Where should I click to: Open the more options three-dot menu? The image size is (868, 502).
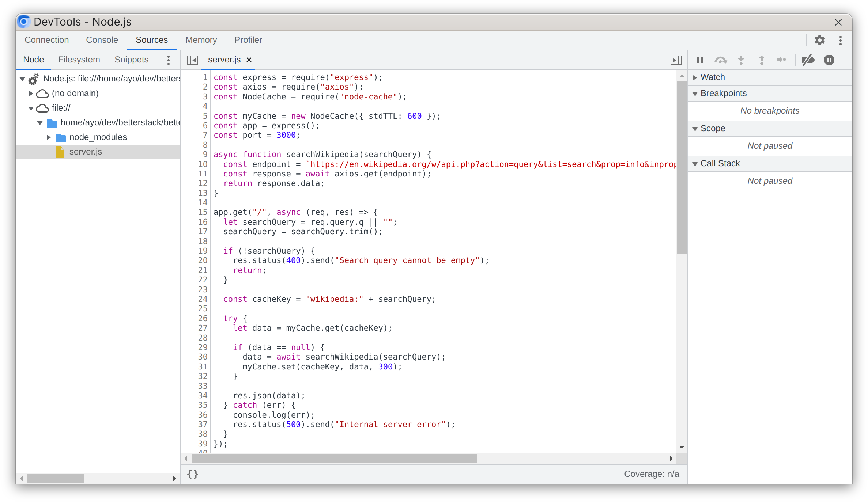(840, 40)
